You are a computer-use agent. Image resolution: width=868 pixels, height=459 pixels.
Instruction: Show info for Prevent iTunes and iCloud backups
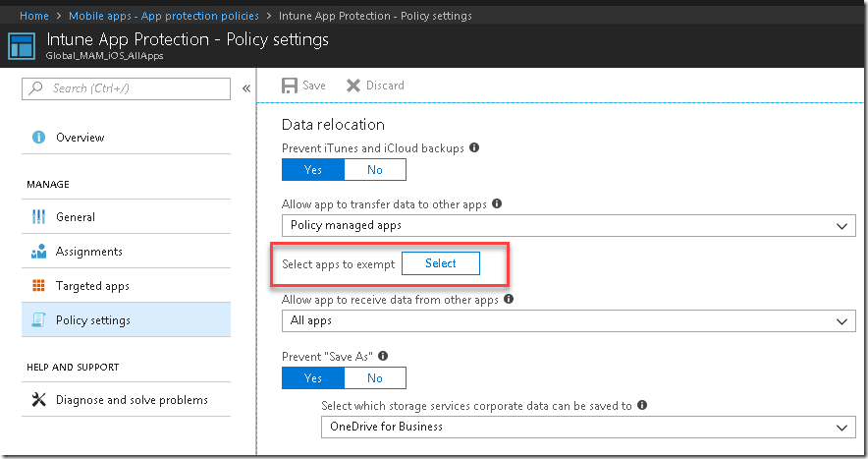[x=474, y=147]
